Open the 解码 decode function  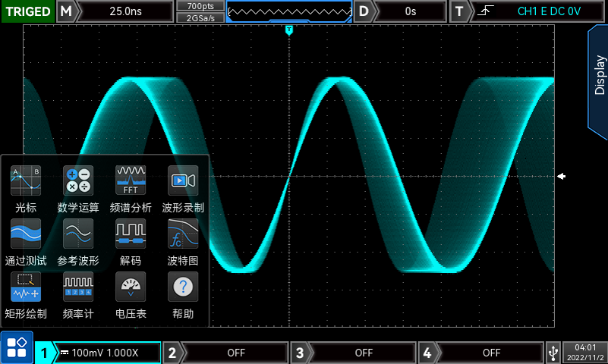131,241
